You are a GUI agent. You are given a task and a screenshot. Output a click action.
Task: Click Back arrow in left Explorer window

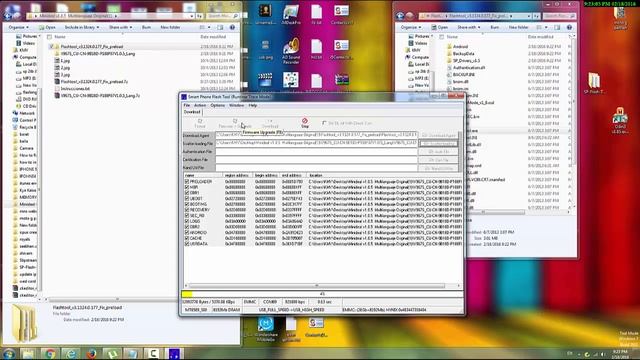pos(8,16)
